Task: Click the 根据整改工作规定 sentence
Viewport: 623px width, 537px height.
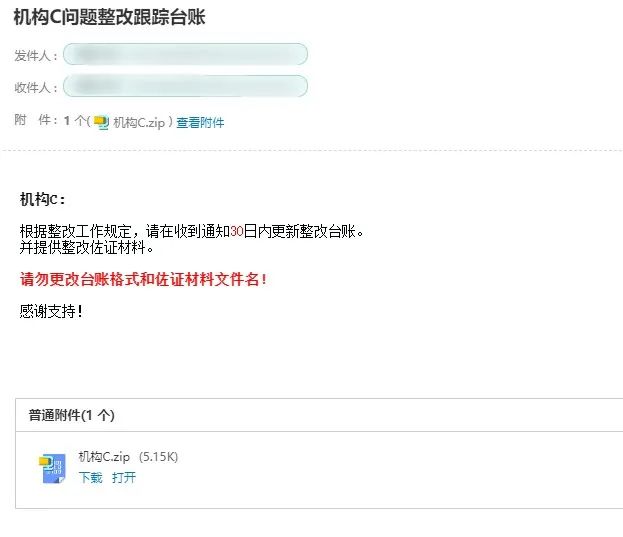Action: pos(192,231)
